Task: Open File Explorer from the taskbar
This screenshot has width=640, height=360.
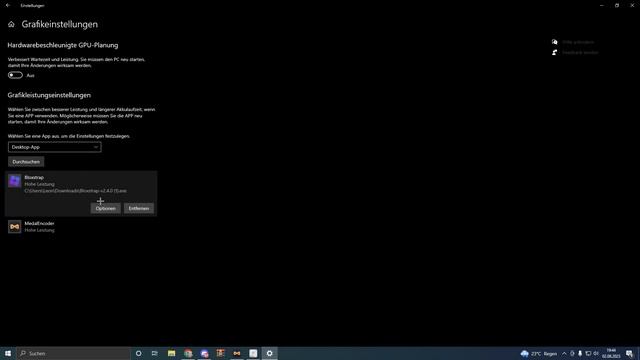Action: coord(171,353)
